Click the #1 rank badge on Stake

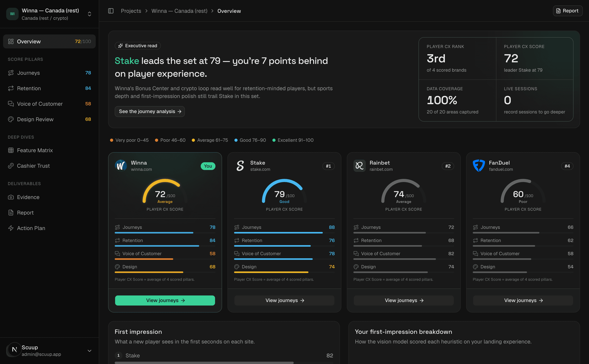coord(328,166)
